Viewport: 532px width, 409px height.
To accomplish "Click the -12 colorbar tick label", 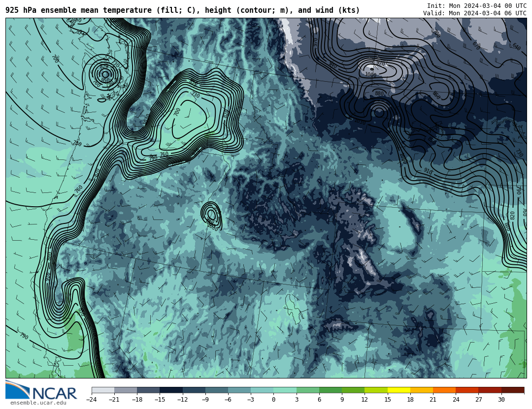I will pyautogui.click(x=182, y=400).
